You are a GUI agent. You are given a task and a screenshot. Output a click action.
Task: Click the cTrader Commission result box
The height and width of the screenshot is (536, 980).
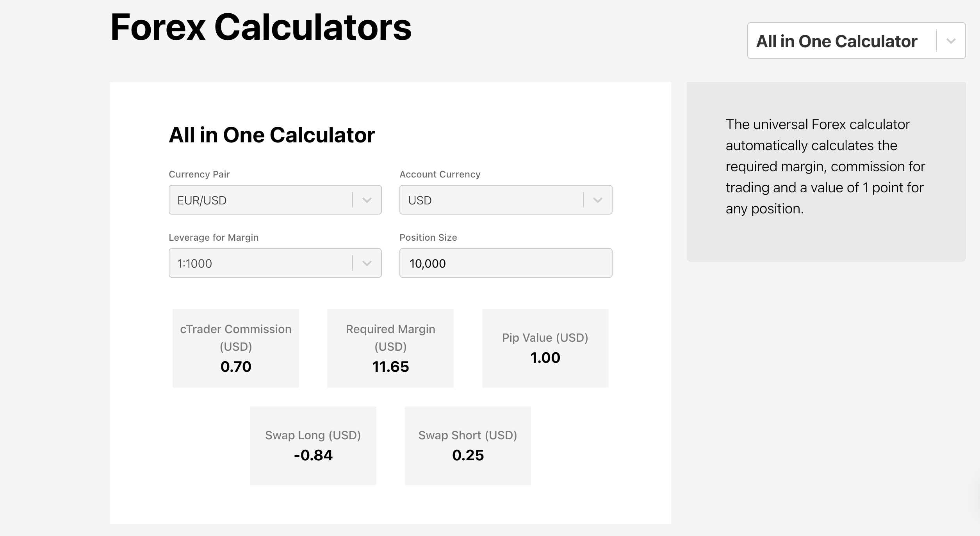(x=235, y=348)
